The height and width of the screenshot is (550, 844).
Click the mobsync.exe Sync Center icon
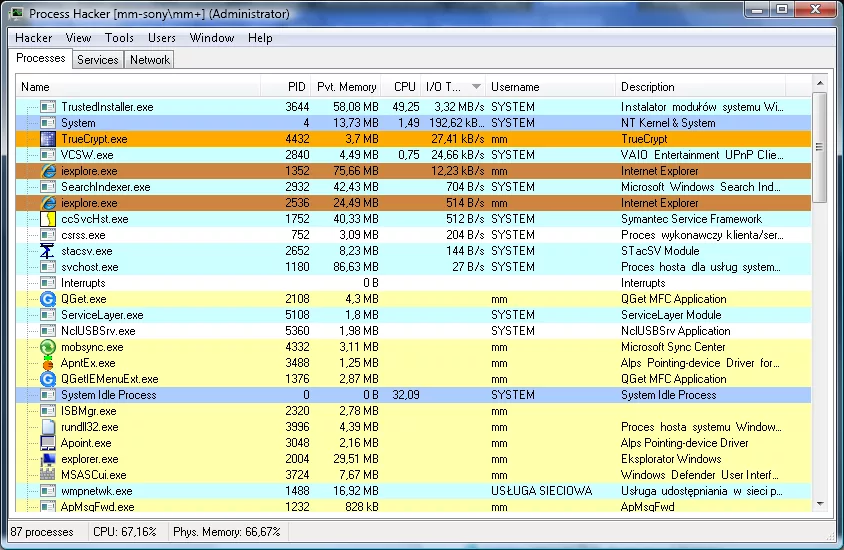coord(48,347)
